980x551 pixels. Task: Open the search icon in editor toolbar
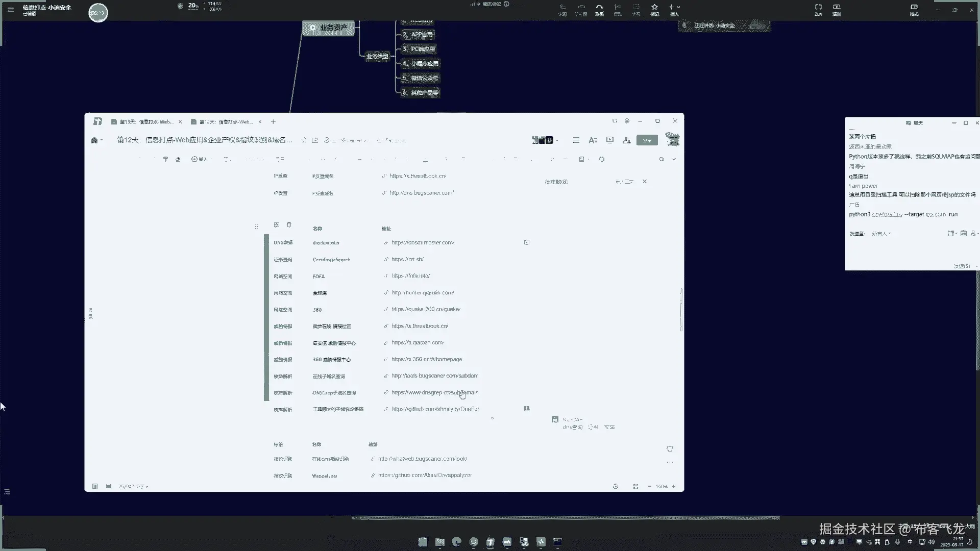(x=661, y=159)
